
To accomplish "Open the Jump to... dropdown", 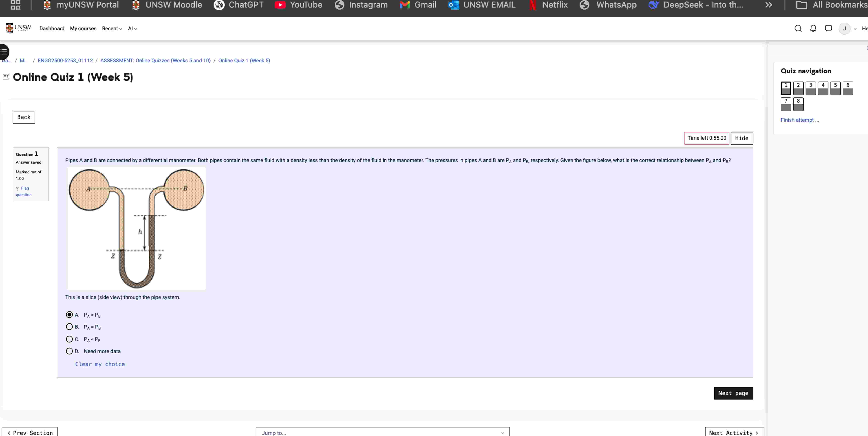I will point(382,433).
